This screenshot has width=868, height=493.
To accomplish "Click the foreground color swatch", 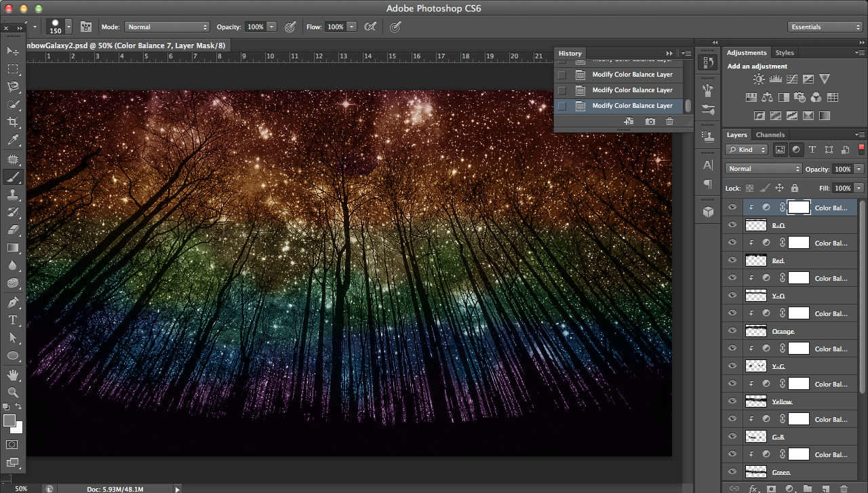I will (9, 421).
